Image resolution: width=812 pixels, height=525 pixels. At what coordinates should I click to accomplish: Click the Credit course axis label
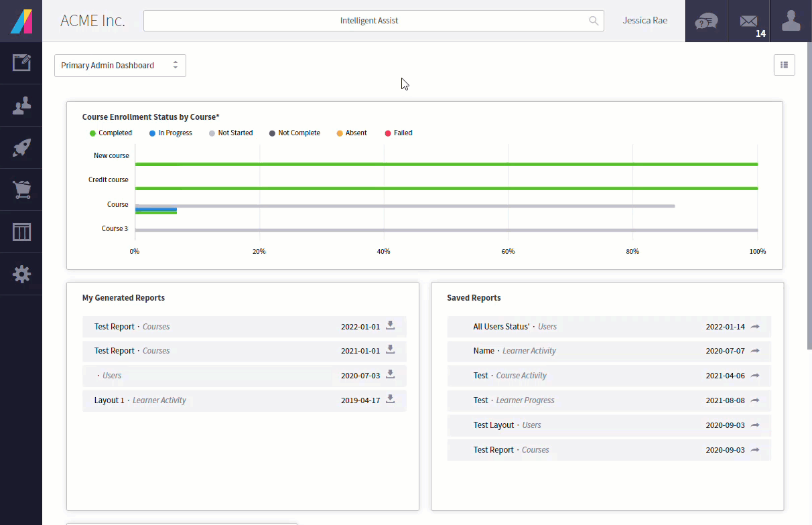tap(109, 180)
